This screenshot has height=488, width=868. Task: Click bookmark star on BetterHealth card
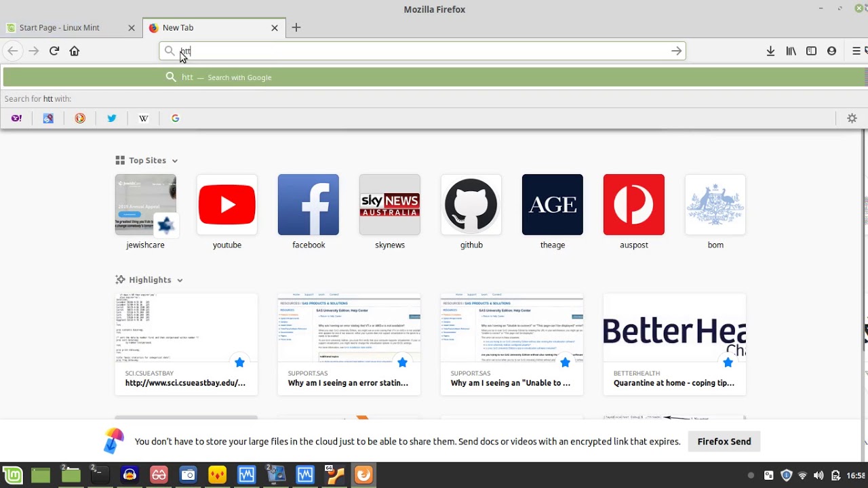[x=728, y=363]
